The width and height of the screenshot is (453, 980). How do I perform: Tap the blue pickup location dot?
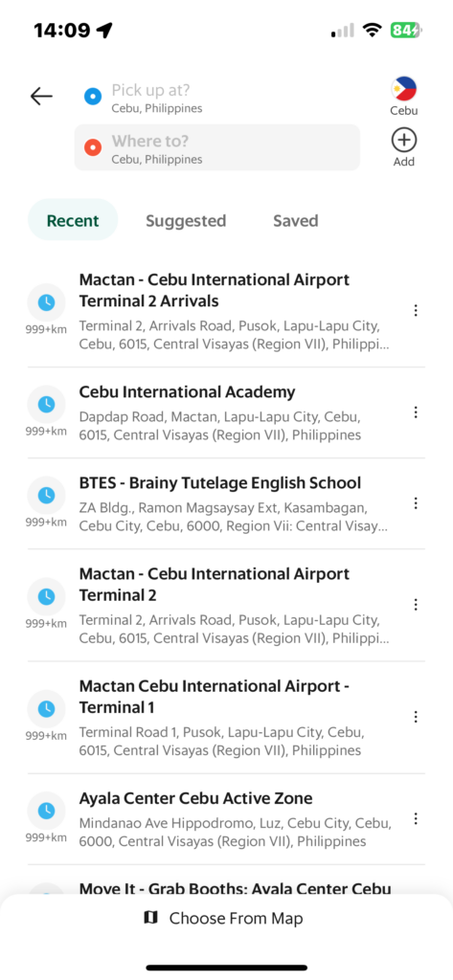point(93,97)
